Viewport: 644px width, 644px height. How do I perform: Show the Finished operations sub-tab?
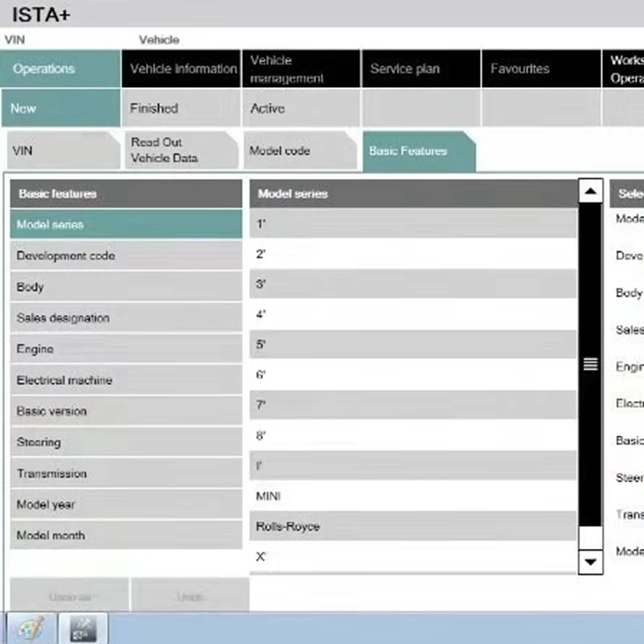[181, 108]
